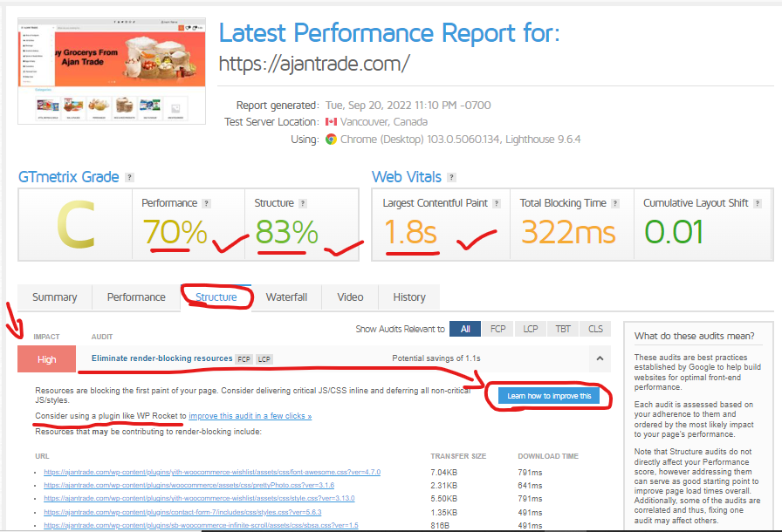Screen dimensions: 782x532
Task: Click Learn how to improve this button
Action: click(549, 396)
